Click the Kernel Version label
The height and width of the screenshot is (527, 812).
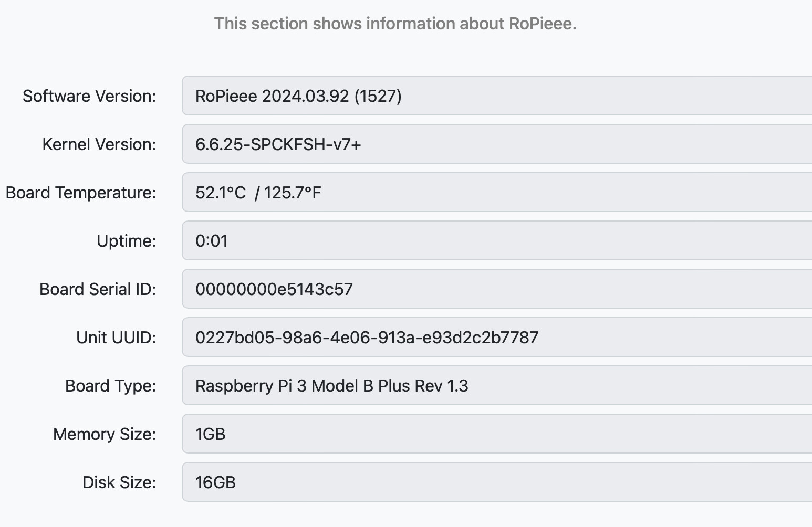99,144
